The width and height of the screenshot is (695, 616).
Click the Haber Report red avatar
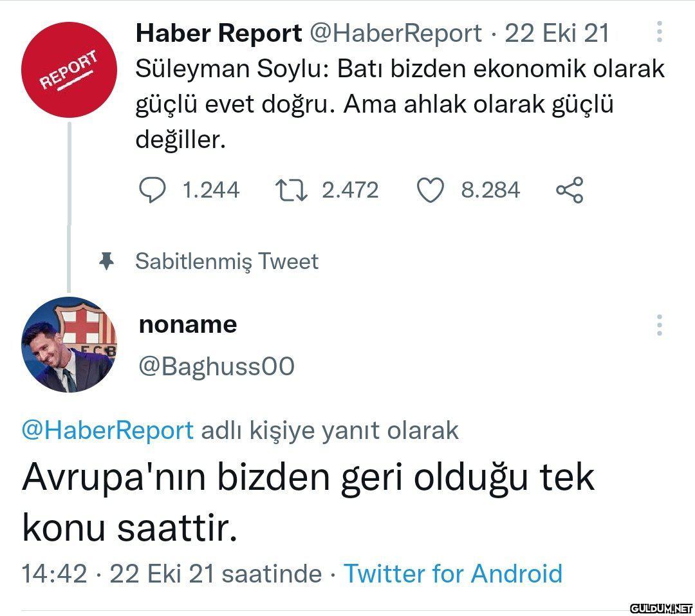tap(69, 70)
